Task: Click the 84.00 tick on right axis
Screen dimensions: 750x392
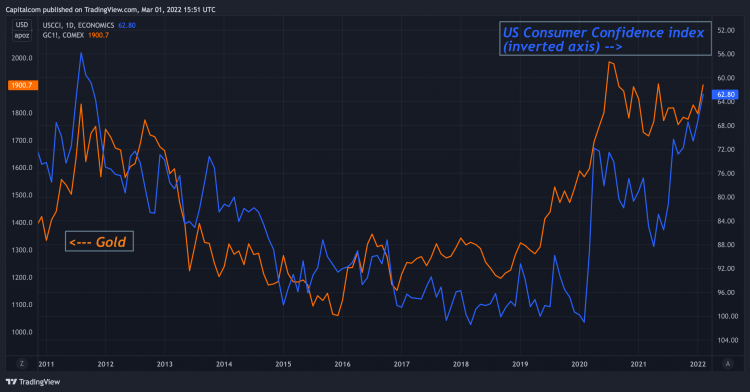Action: pos(726,221)
